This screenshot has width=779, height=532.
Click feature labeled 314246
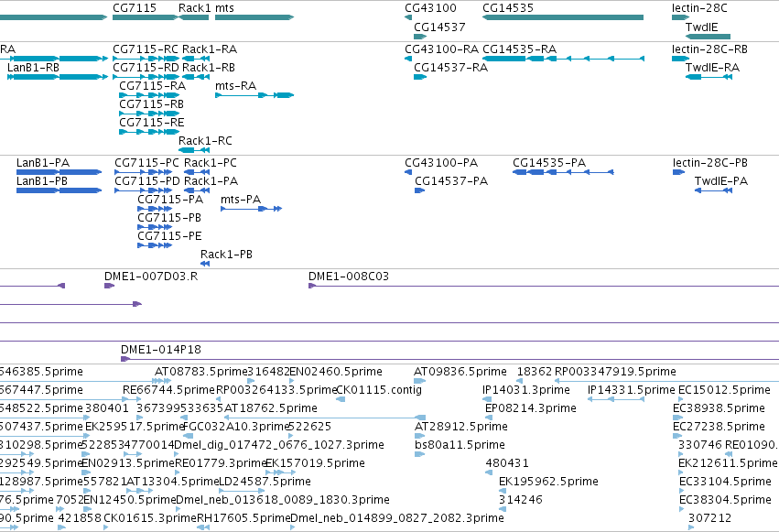pyautogui.click(x=521, y=500)
